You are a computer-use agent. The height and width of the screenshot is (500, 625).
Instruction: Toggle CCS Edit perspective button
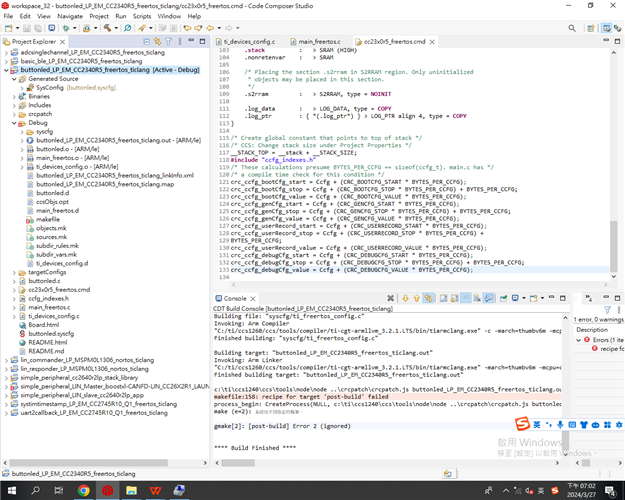[x=606, y=28]
